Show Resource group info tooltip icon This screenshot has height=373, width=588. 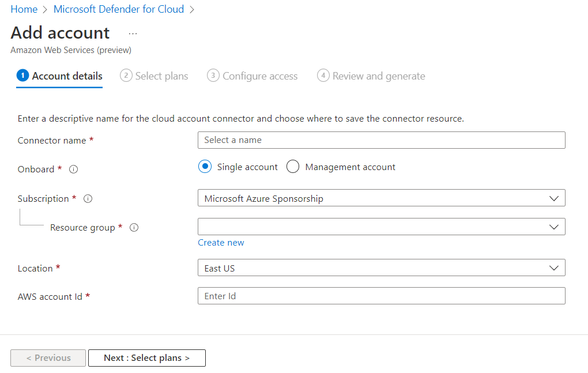click(x=134, y=228)
